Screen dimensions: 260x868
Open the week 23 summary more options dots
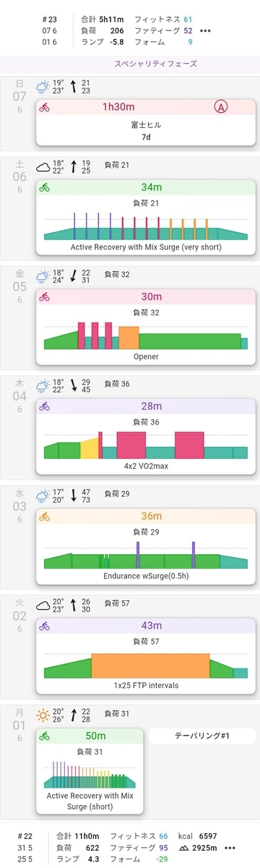point(206,31)
